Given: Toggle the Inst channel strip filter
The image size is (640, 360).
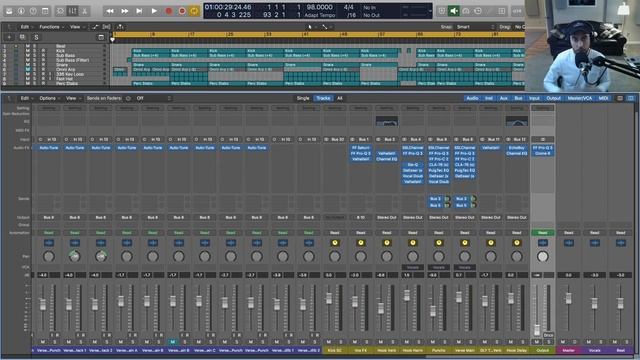Looking at the screenshot, I should 489,98.
